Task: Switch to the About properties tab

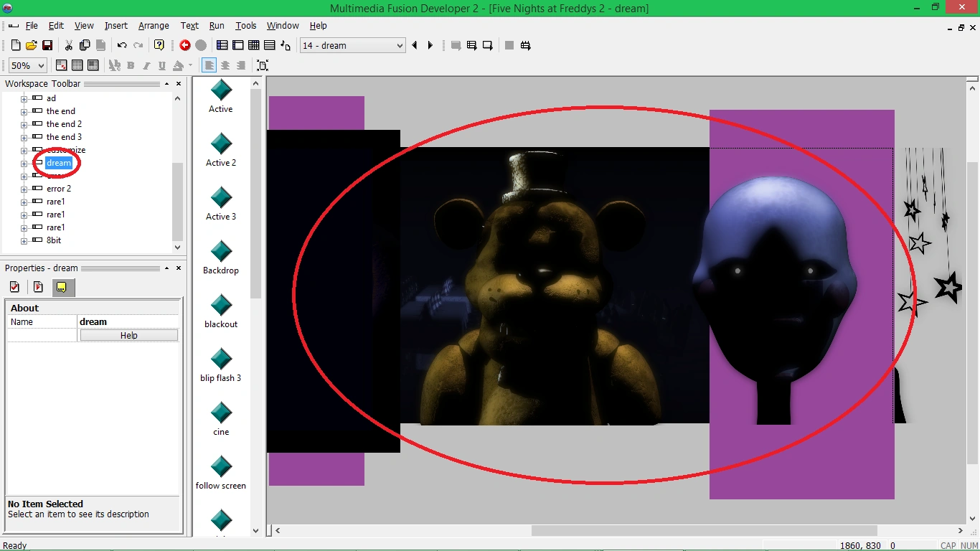Action: 62,287
